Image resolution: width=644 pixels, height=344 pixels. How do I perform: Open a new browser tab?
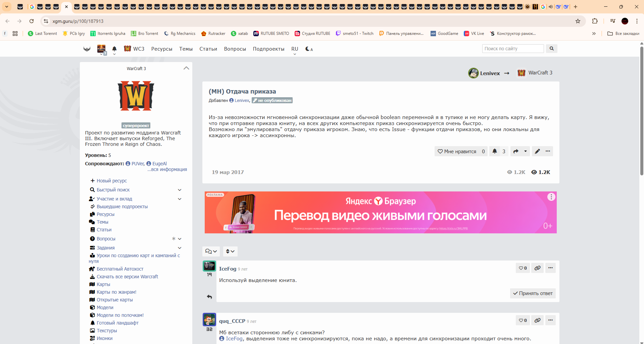(576, 7)
